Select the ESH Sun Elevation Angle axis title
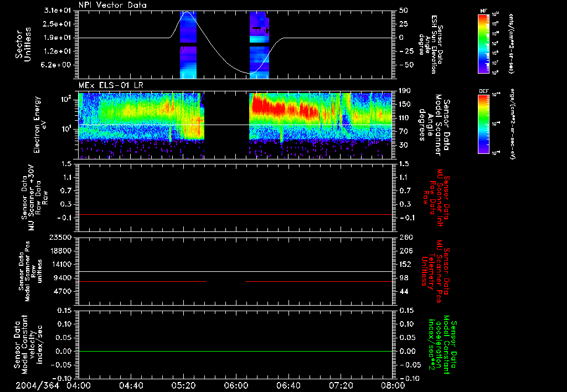This screenshot has height=392, width=567. tap(431, 44)
